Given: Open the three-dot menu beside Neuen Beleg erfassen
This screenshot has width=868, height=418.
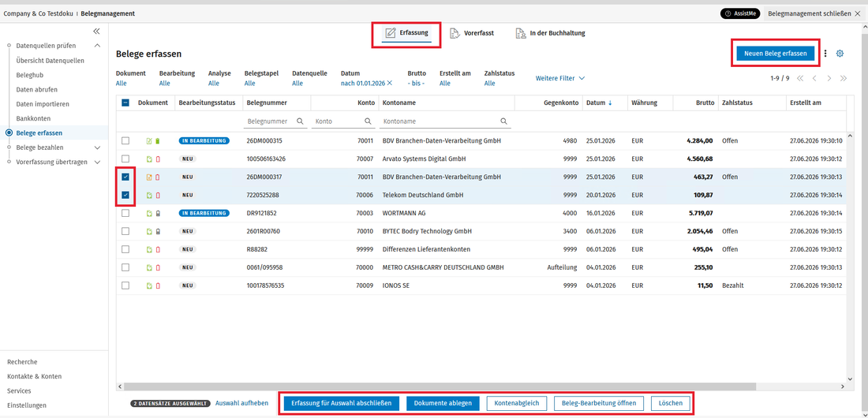Looking at the screenshot, I should tap(825, 54).
